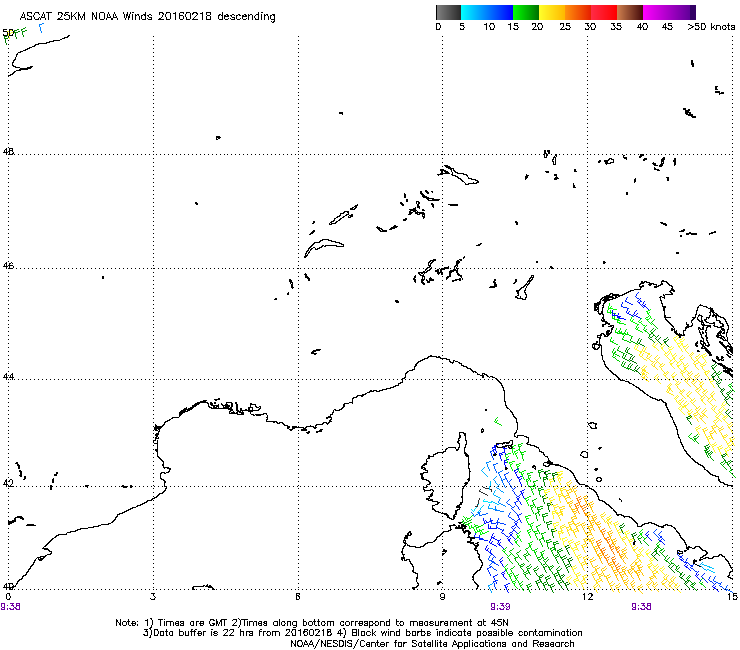This screenshot has width=740, height=650.
Task: Click the '35' legend label under color bar
Action: coord(616,27)
